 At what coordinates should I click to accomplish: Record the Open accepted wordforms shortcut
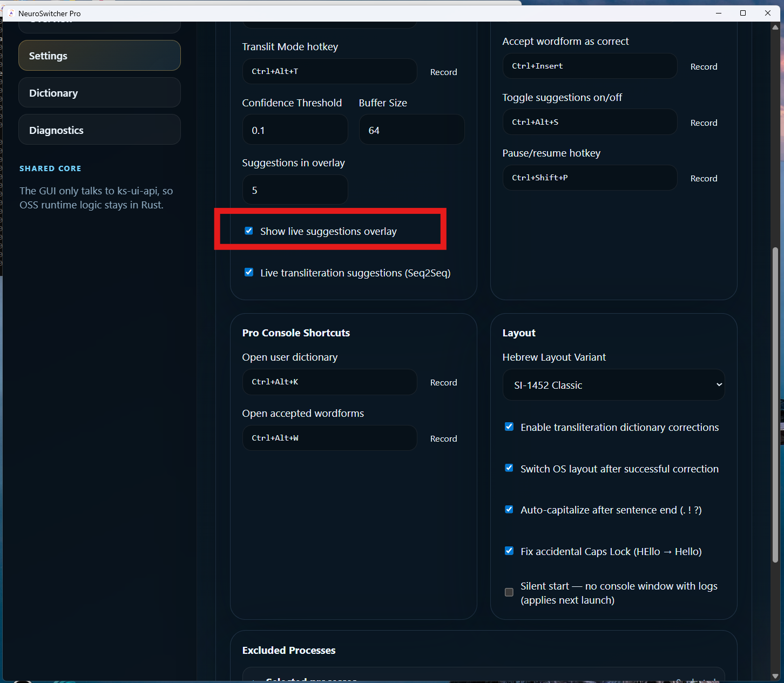(x=443, y=438)
